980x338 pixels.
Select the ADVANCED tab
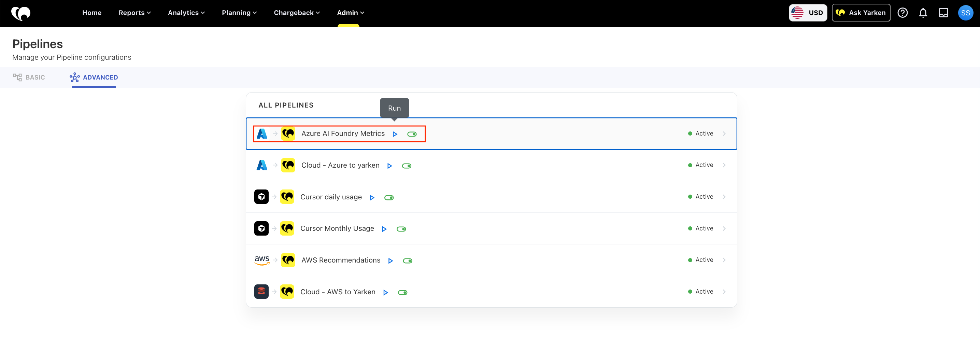94,77
